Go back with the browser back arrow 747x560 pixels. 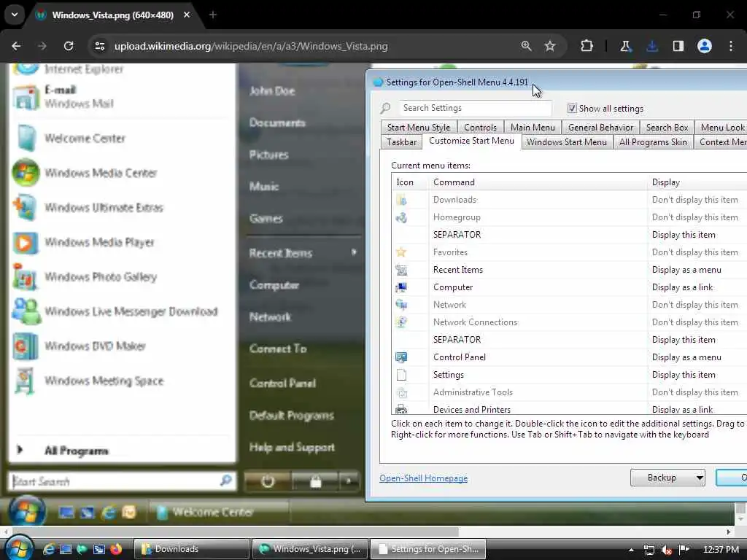[16, 46]
